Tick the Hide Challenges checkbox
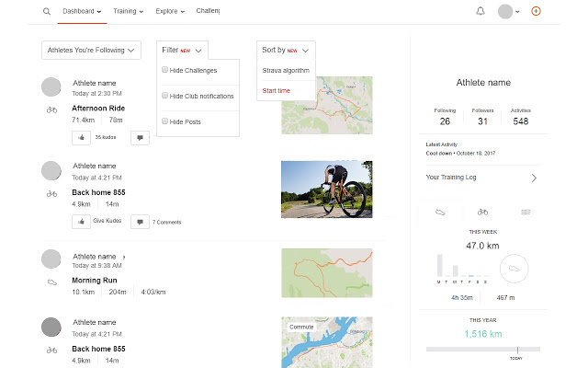The height and width of the screenshot is (368, 588). [164, 70]
